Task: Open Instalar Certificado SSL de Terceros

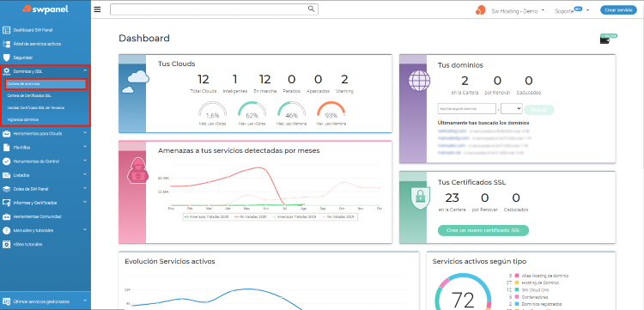Action: point(36,107)
